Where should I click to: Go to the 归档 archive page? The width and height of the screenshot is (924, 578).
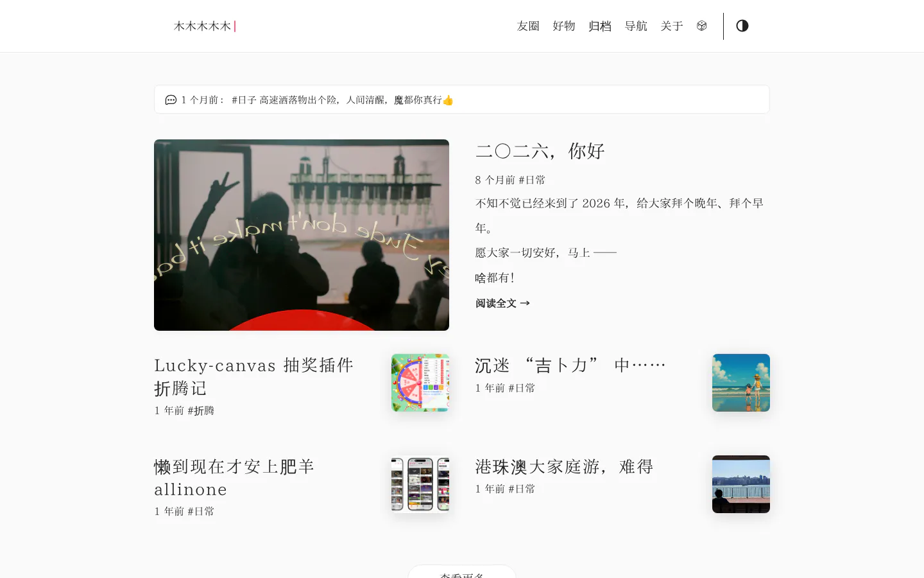pyautogui.click(x=600, y=26)
